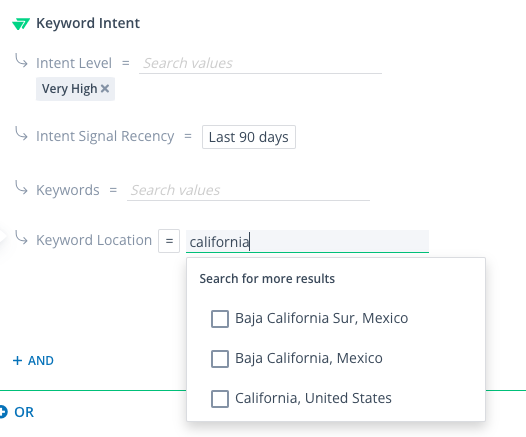Select California, United States option text

click(313, 398)
